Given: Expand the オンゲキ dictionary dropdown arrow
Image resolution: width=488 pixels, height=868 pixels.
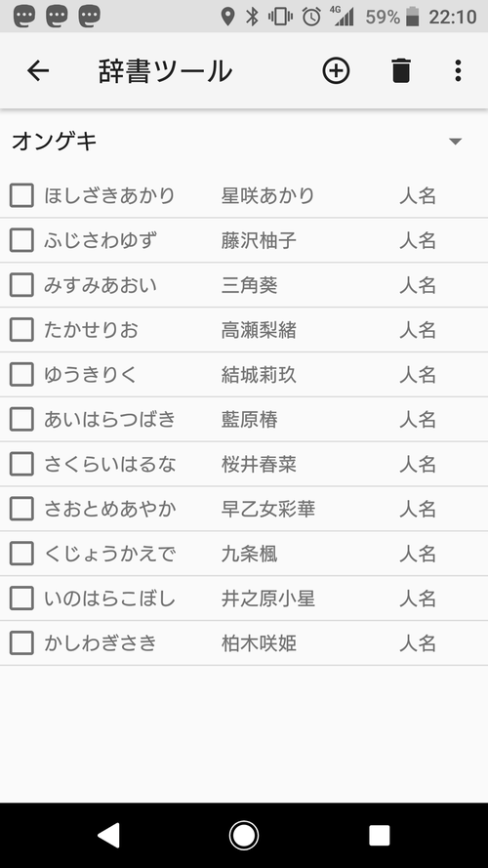Looking at the screenshot, I should [456, 142].
